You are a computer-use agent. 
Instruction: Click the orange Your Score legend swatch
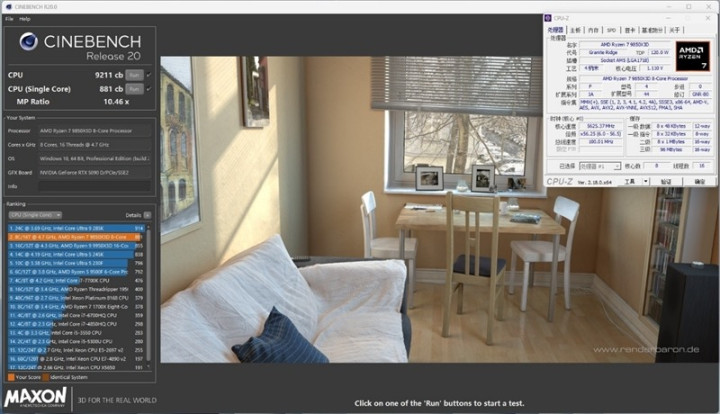click(11, 377)
